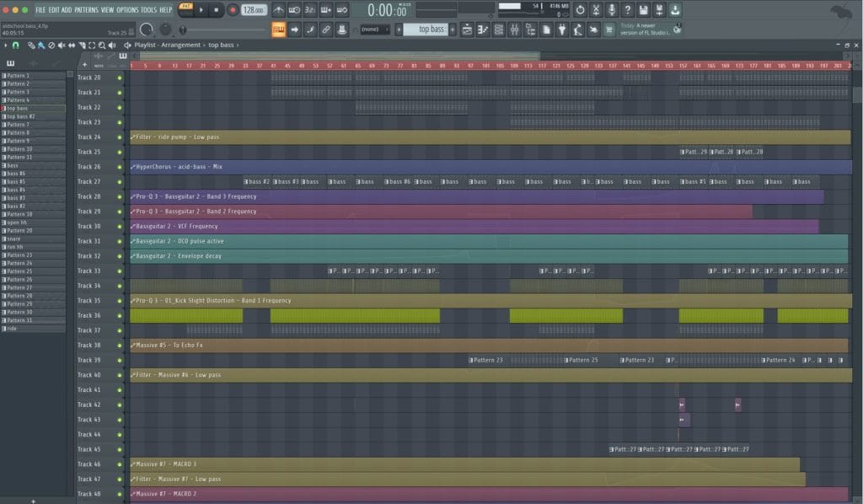Click the one-click audio recording microphone icon
This screenshot has width=863, height=504.
tap(612, 10)
